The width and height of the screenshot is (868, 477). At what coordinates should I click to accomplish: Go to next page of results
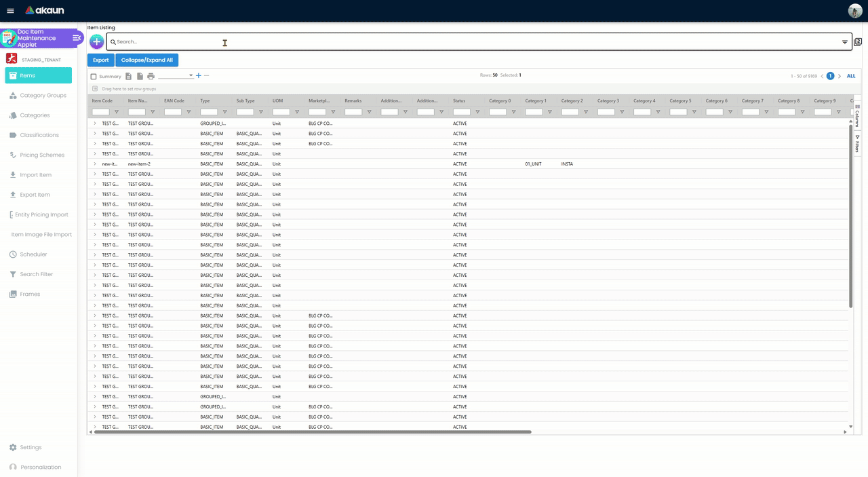point(840,76)
